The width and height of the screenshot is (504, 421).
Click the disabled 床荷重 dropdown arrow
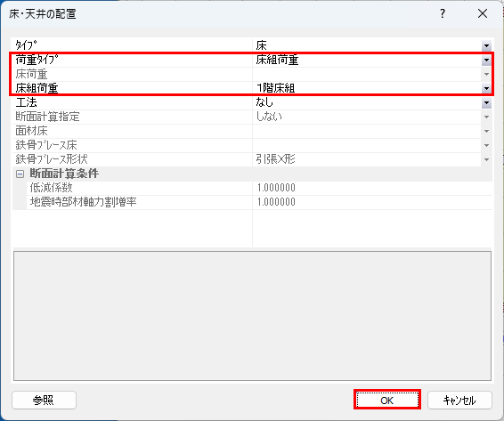click(486, 74)
